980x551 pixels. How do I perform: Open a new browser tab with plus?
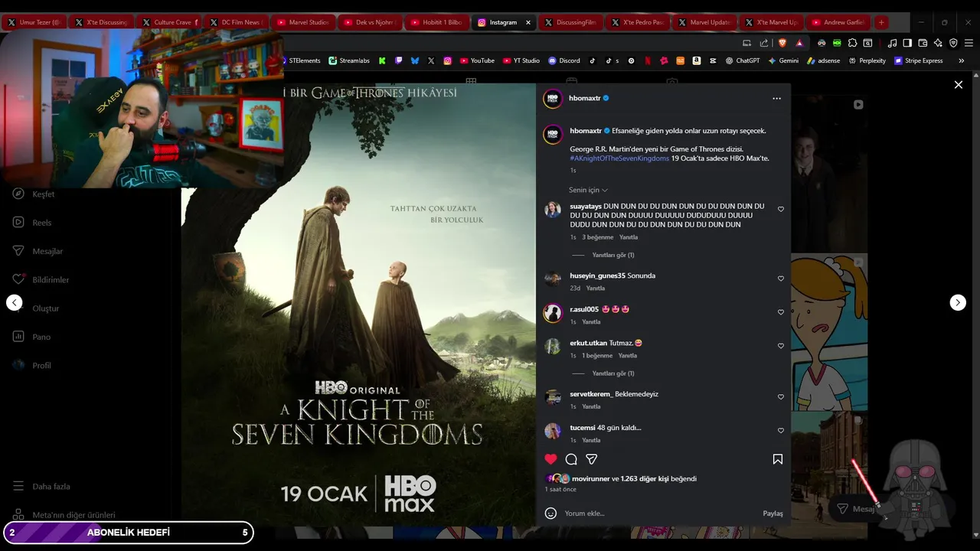[881, 23]
